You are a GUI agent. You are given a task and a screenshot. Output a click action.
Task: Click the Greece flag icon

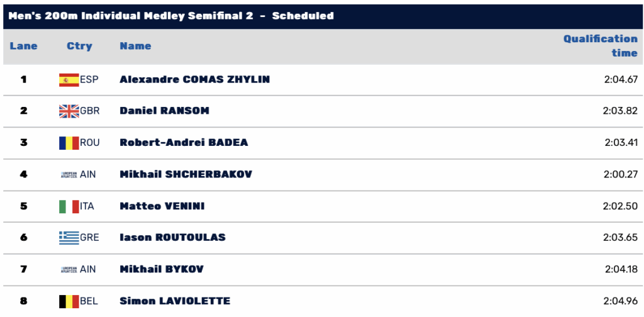click(69, 238)
